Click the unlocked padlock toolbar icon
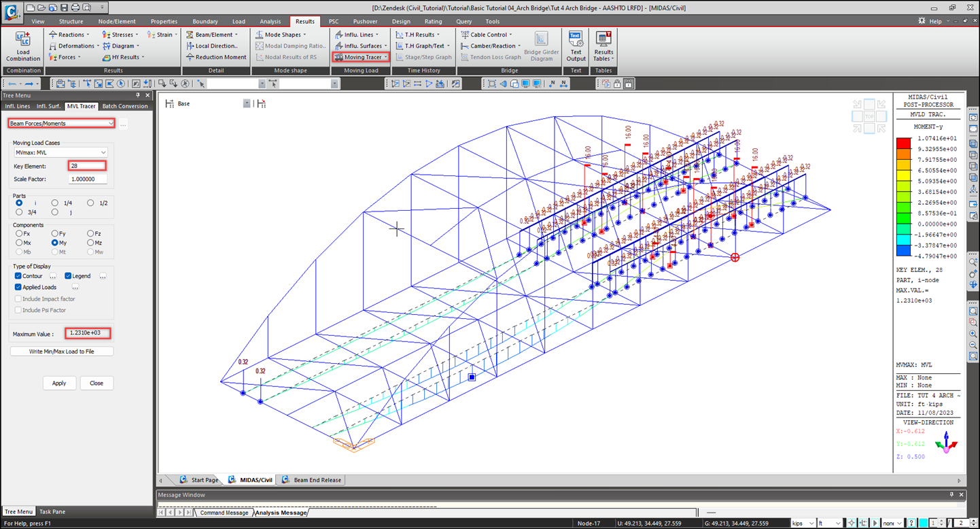The width and height of the screenshot is (980, 529). pos(617,84)
